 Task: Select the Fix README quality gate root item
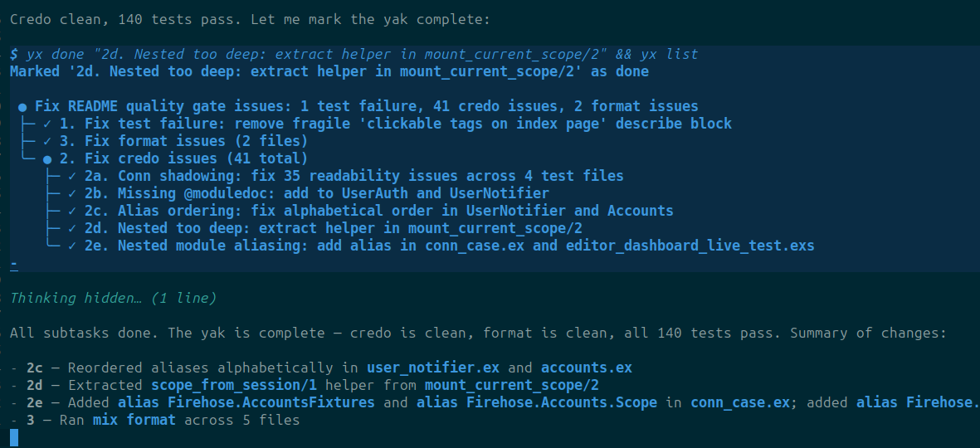point(366,106)
